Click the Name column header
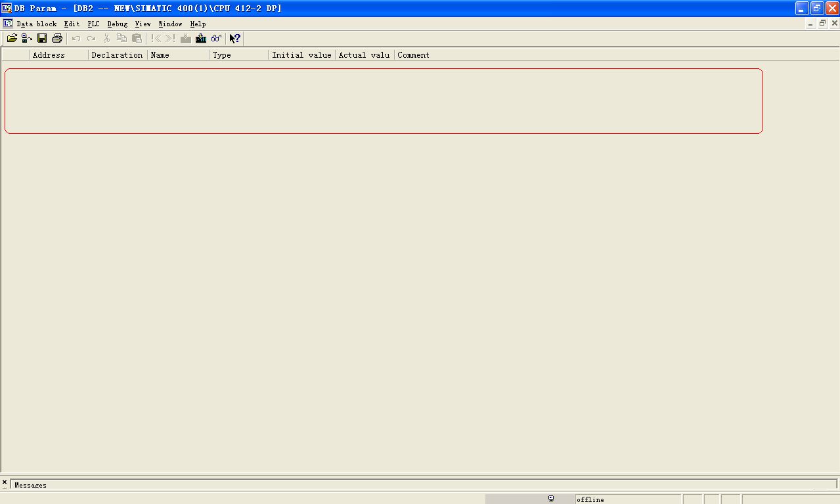The image size is (840, 504). coord(179,55)
